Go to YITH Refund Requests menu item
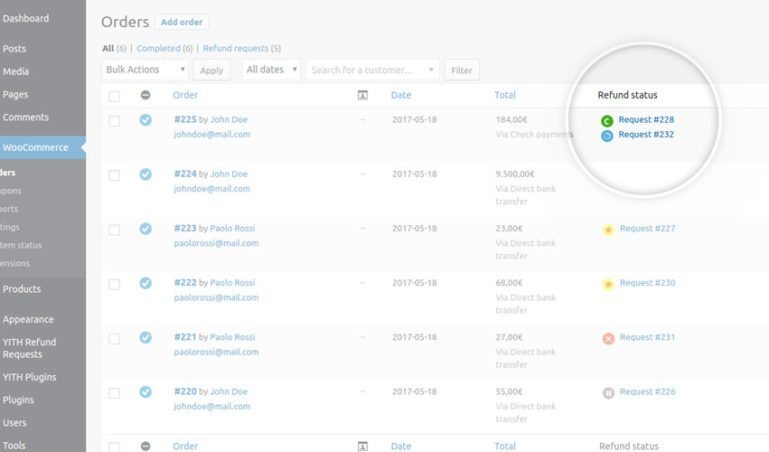This screenshot has height=452, width=769. pos(30,348)
